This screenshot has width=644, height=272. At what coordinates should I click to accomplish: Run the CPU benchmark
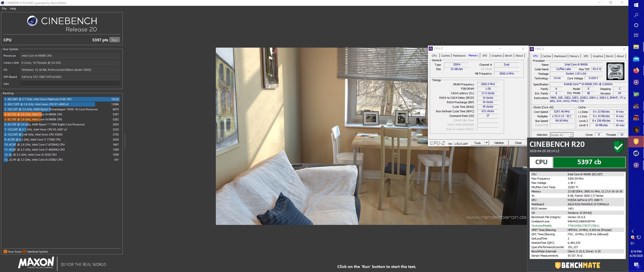point(115,40)
